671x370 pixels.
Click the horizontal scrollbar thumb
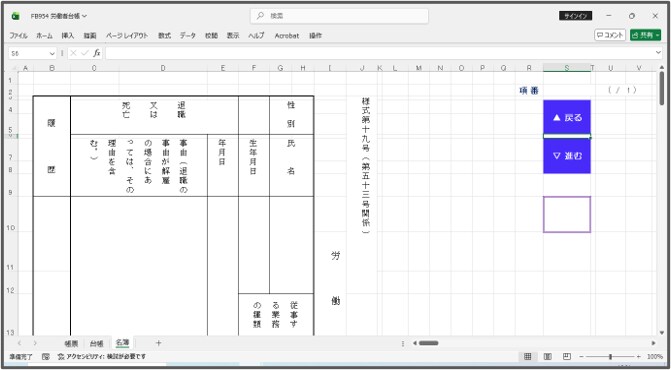pyautogui.click(x=429, y=343)
